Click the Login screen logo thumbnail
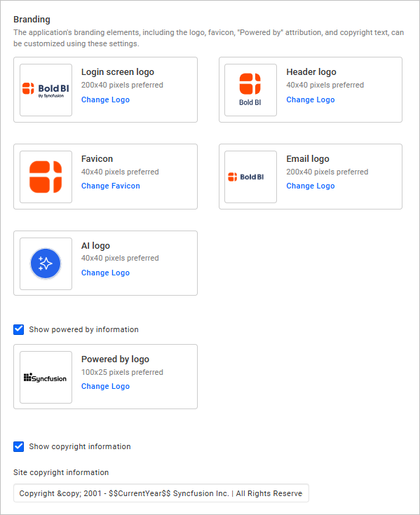Screen dimensions: 420x515 click(46, 90)
